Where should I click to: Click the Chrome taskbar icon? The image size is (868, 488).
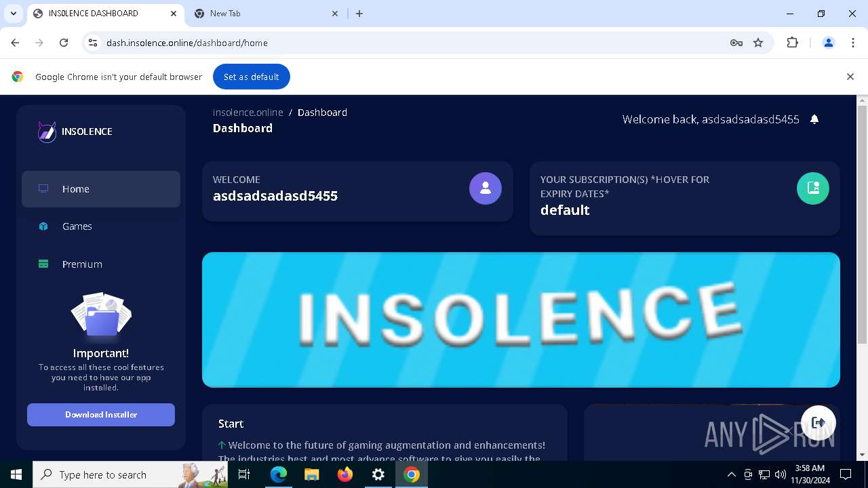tap(412, 474)
